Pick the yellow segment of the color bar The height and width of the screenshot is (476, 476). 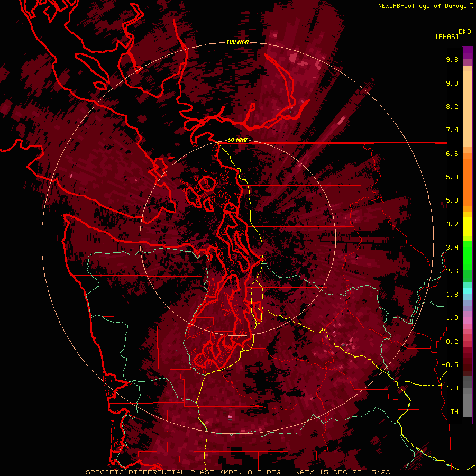467,226
